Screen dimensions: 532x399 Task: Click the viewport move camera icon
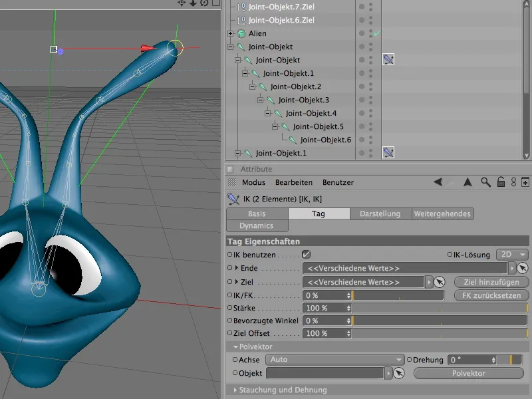click(182, 3)
